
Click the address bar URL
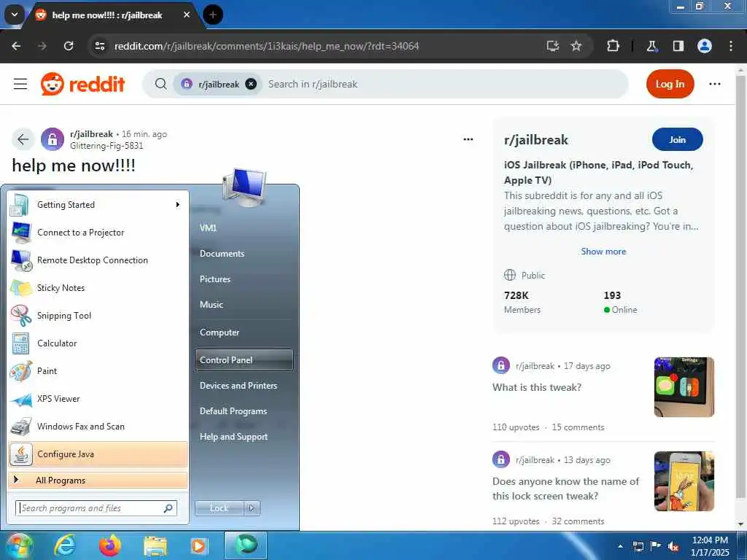(267, 46)
